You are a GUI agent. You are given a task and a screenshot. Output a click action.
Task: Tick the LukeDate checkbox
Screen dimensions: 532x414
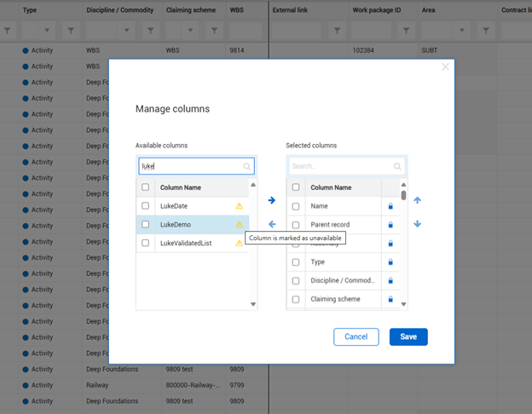[x=146, y=206]
